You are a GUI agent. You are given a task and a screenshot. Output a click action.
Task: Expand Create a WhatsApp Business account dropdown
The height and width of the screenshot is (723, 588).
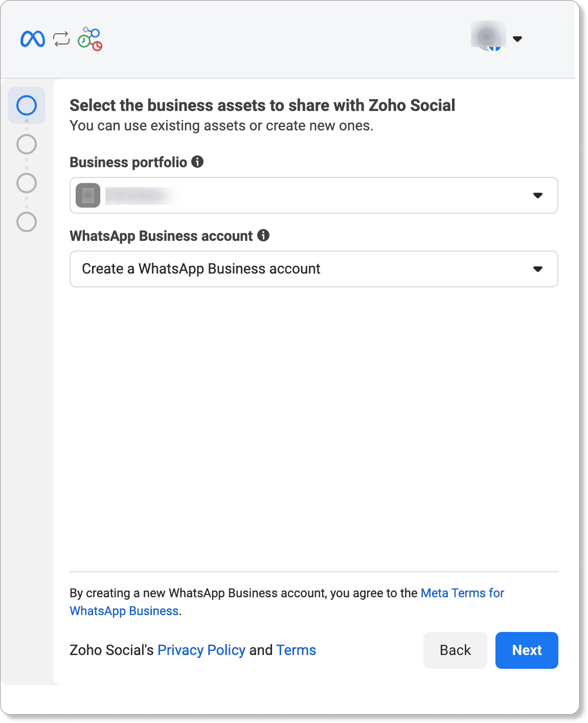pyautogui.click(x=314, y=269)
